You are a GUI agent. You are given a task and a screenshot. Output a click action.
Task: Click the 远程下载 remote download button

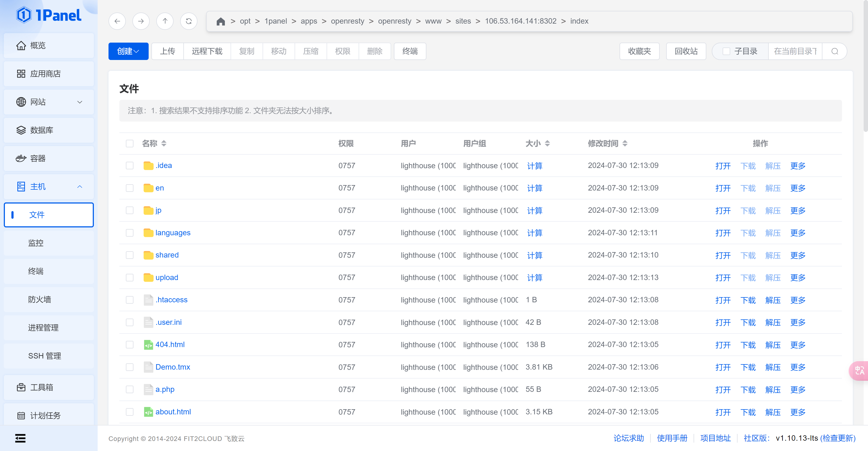pyautogui.click(x=207, y=51)
